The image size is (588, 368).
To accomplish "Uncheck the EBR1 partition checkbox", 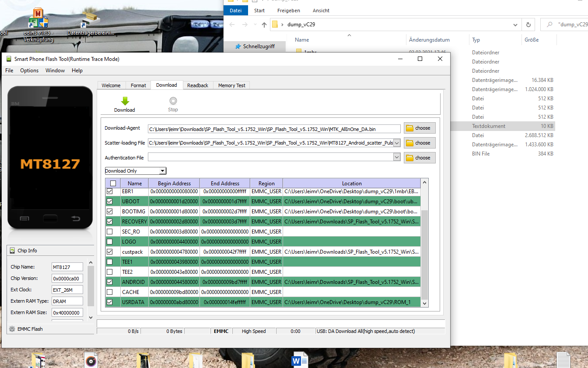I will pyautogui.click(x=110, y=191).
